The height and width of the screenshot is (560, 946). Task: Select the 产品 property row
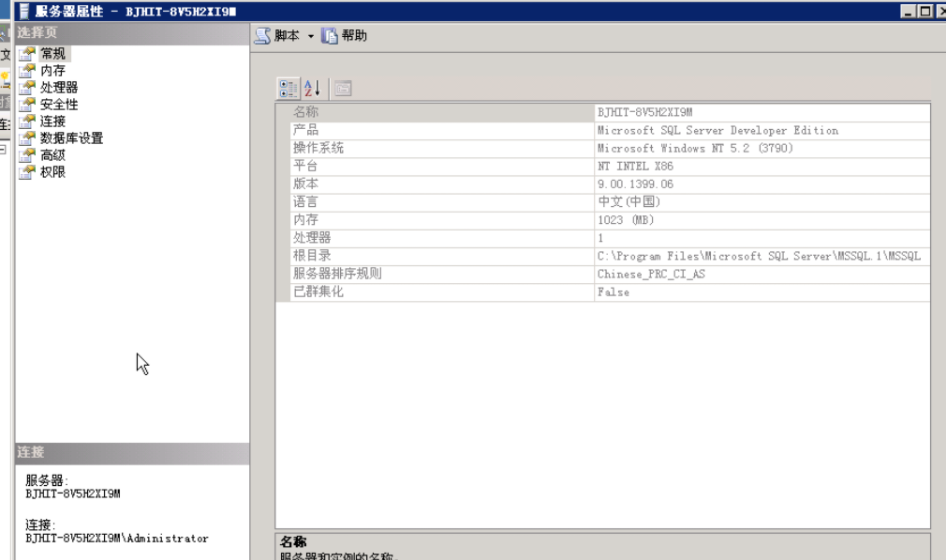coord(610,130)
